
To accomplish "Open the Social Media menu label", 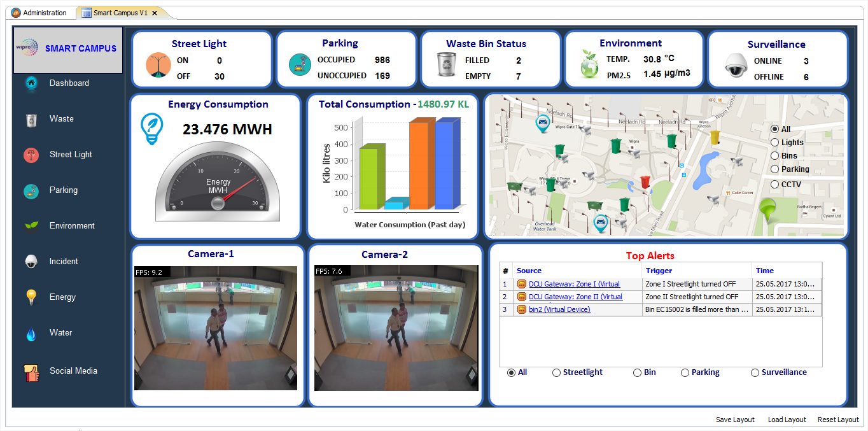I will pyautogui.click(x=73, y=371).
